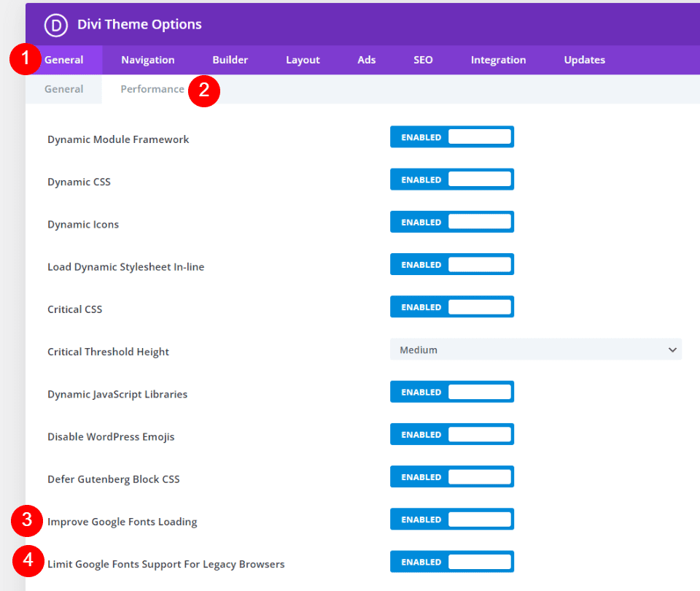The width and height of the screenshot is (700, 591).
Task: Toggle Load Dynamic Stylesheet In-line off
Action: pyautogui.click(x=452, y=264)
